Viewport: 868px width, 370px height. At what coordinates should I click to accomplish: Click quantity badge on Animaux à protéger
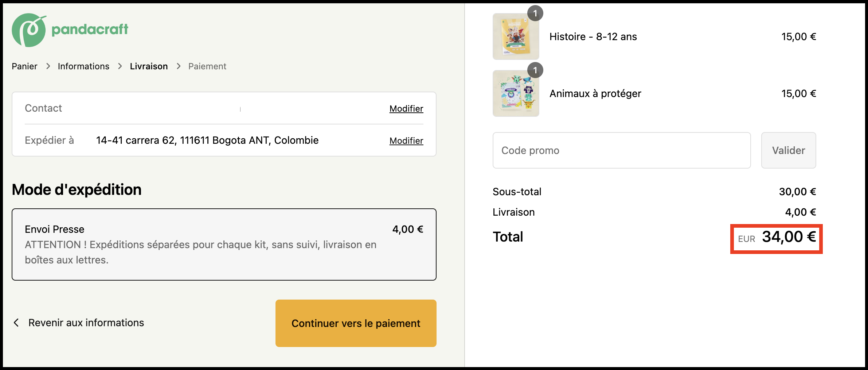535,70
